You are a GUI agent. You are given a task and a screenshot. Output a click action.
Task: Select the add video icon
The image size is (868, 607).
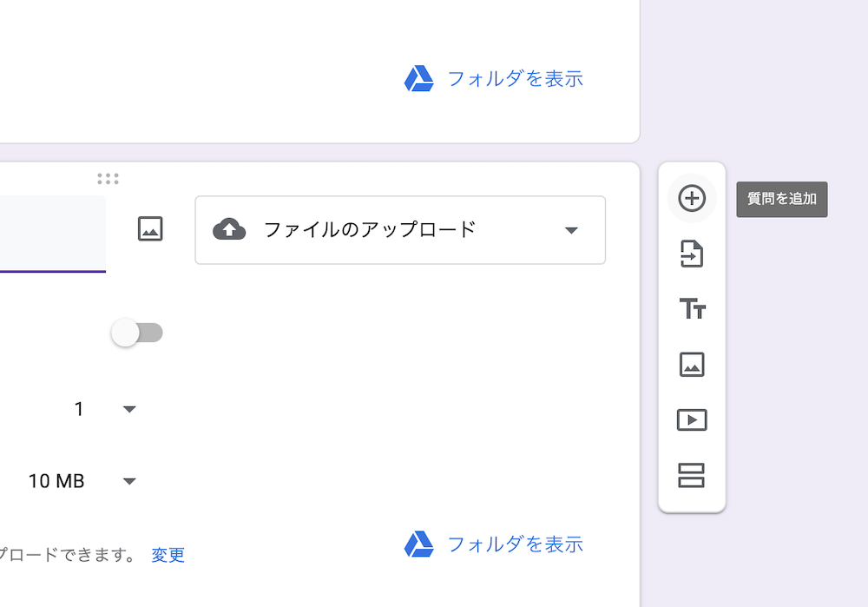[692, 420]
